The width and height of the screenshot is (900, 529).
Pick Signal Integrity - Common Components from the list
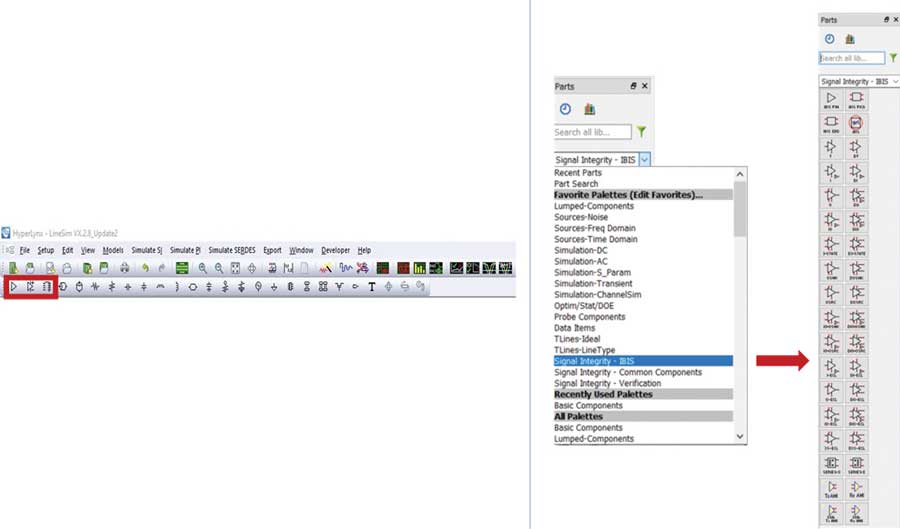click(628, 372)
